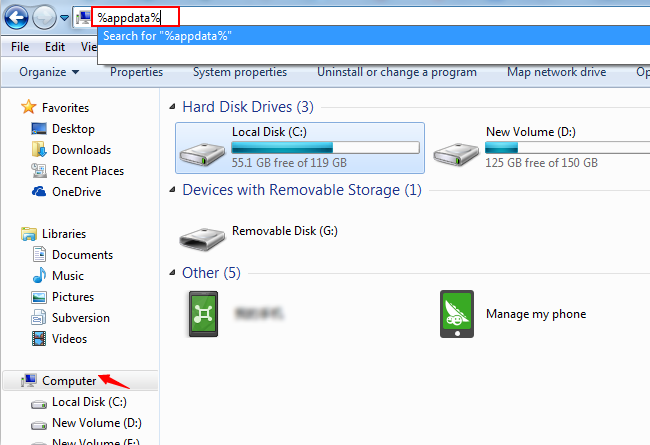Click the green phone device icon with blurred name
Viewport: 650px width, 445px height.
click(x=203, y=314)
